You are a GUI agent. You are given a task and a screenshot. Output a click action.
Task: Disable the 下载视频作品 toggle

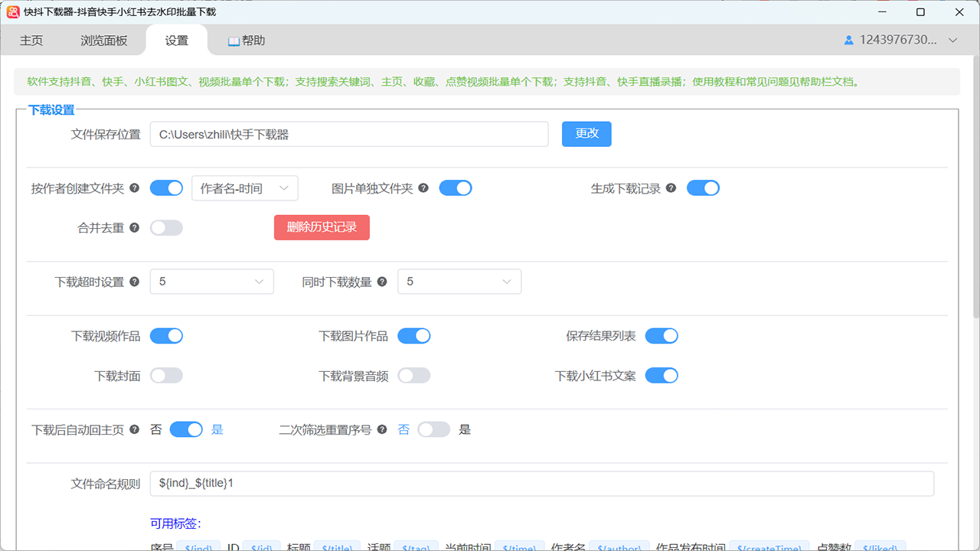point(166,335)
